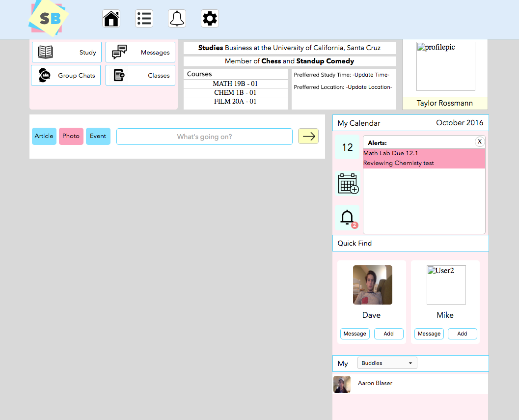Message Mike from Quick Find
The width and height of the screenshot is (519, 420).
pos(429,334)
